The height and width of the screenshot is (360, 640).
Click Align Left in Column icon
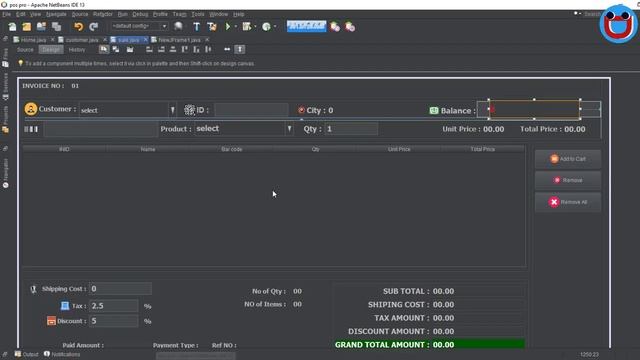[149, 49]
